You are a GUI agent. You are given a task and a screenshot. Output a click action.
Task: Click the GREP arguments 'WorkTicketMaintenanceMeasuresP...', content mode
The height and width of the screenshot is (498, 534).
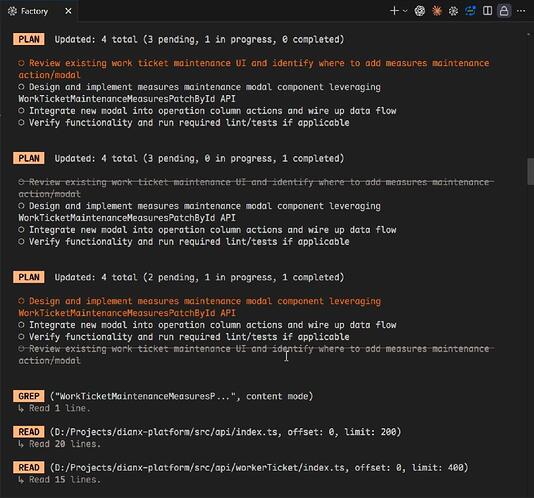pyautogui.click(x=182, y=396)
